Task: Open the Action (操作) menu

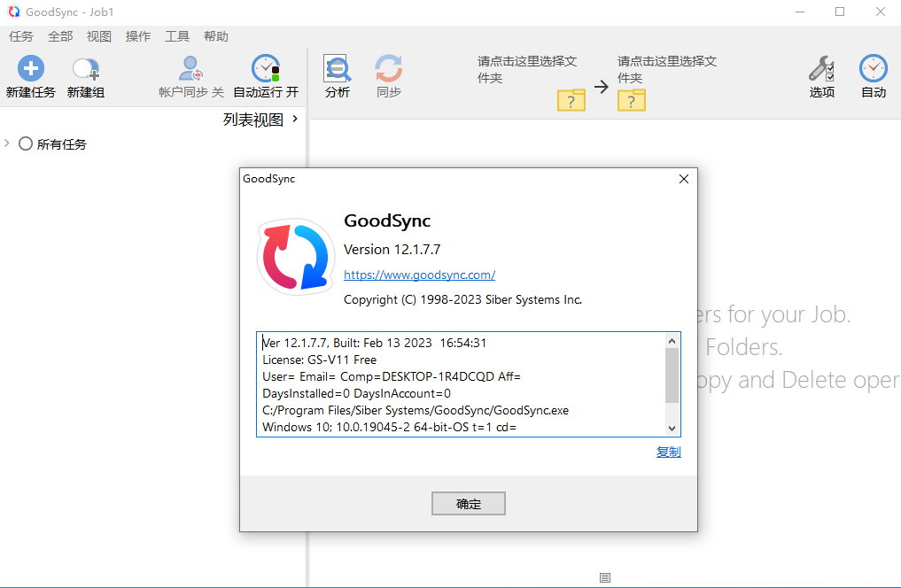Action: point(138,36)
